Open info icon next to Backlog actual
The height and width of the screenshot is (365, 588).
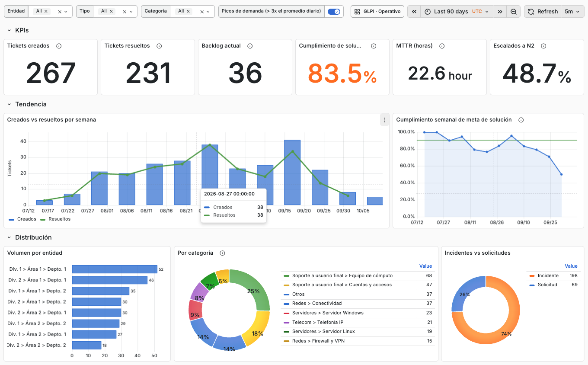250,46
